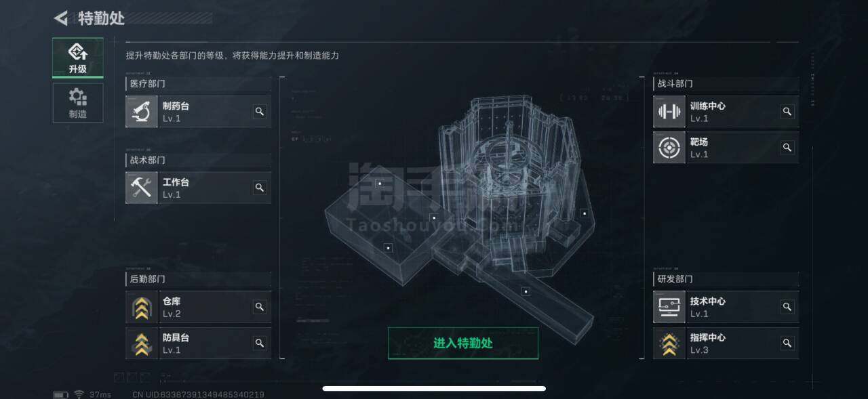The height and width of the screenshot is (399, 868).
Task: Go back using the arrow beside 特勤处
Action: (61, 18)
